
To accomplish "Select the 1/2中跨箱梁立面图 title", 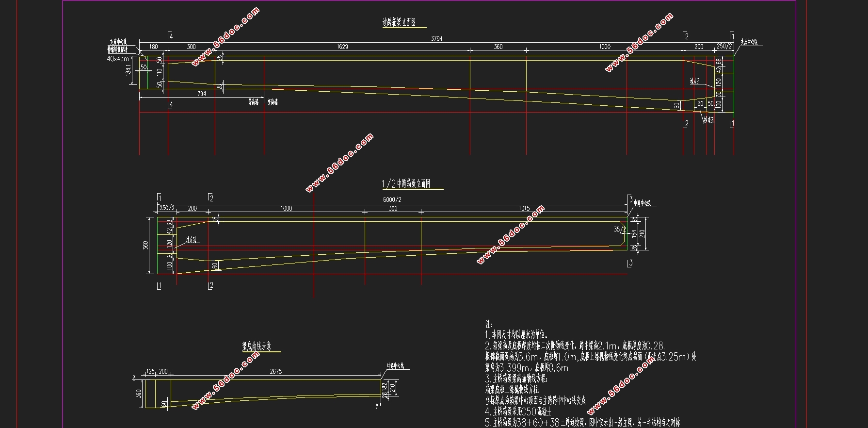I will click(x=406, y=183).
